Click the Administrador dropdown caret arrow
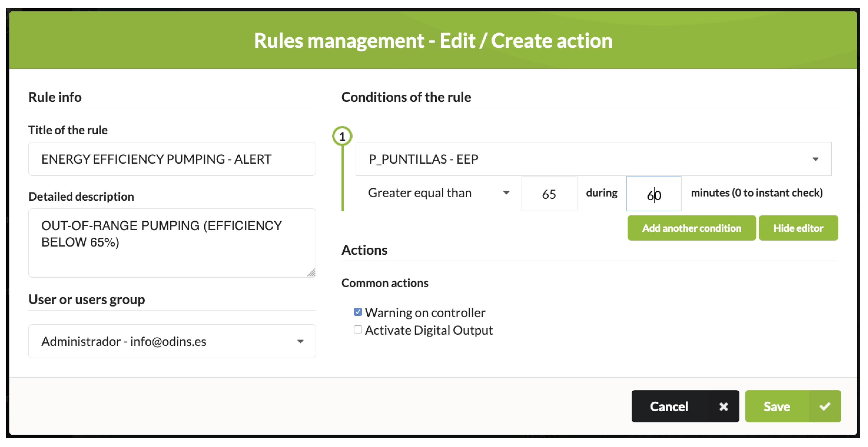868x447 pixels. (300, 341)
